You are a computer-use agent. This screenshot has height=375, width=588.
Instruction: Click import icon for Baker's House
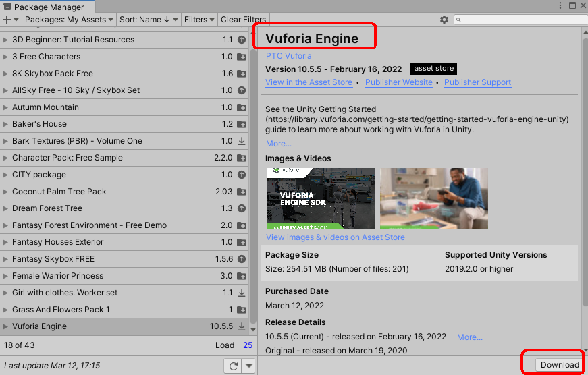click(242, 124)
